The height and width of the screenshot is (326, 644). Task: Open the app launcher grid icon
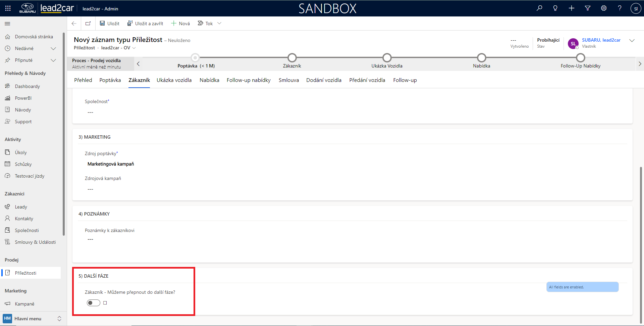[x=8, y=8]
